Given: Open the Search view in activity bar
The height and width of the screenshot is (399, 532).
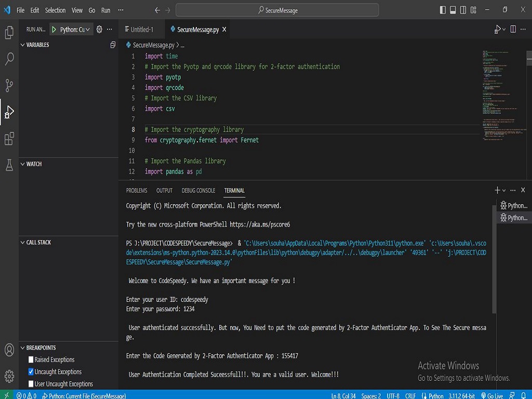Looking at the screenshot, I should [x=9, y=59].
